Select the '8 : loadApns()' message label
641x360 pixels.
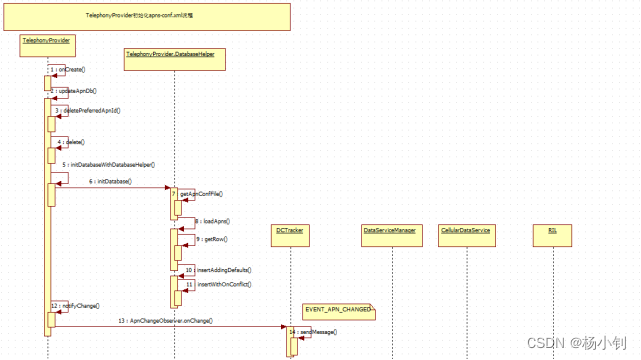[212, 221]
